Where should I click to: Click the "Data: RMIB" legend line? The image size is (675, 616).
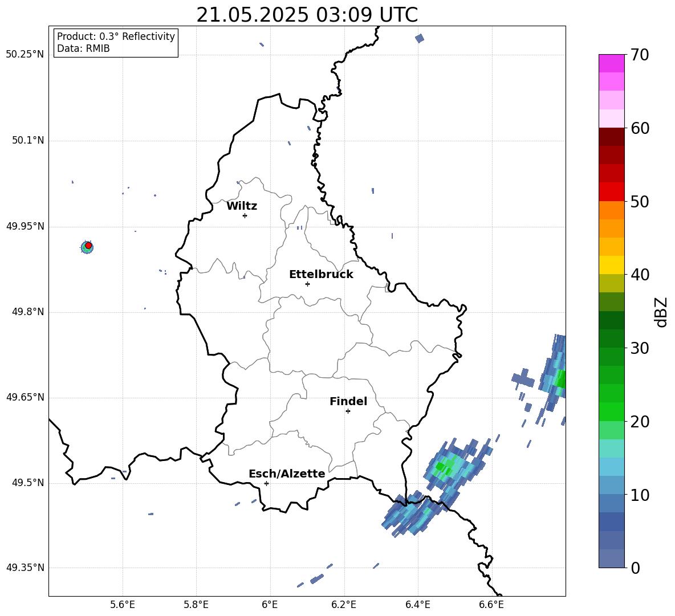83,48
